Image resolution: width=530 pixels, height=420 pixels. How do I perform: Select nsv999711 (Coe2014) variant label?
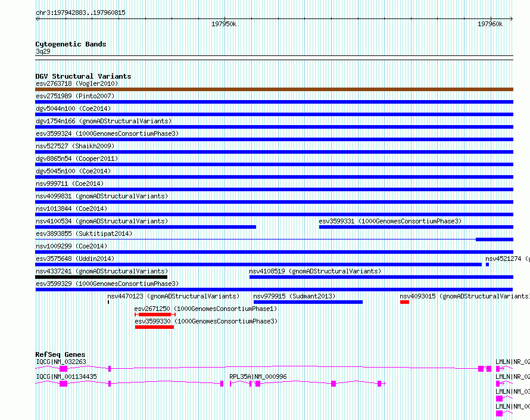(70, 183)
